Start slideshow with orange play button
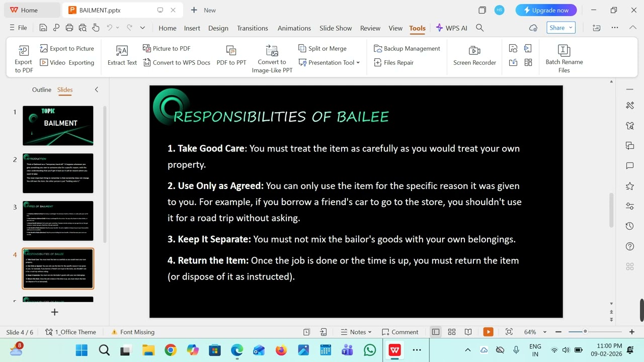644x362 pixels. pos(488,332)
